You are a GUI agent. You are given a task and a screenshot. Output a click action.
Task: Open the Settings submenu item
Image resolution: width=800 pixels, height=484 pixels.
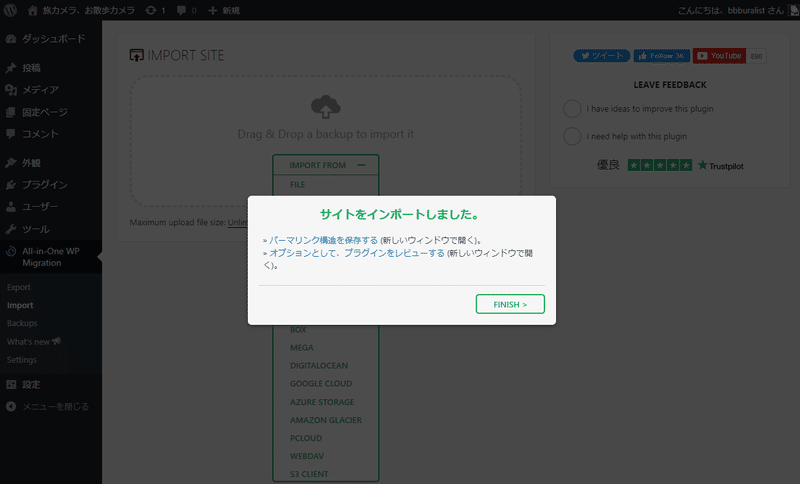tap(21, 360)
